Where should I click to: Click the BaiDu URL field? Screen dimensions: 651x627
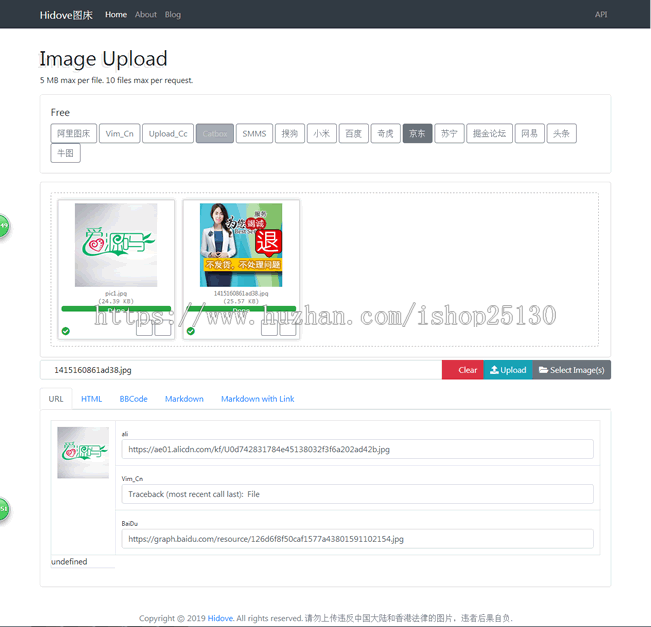click(x=357, y=539)
